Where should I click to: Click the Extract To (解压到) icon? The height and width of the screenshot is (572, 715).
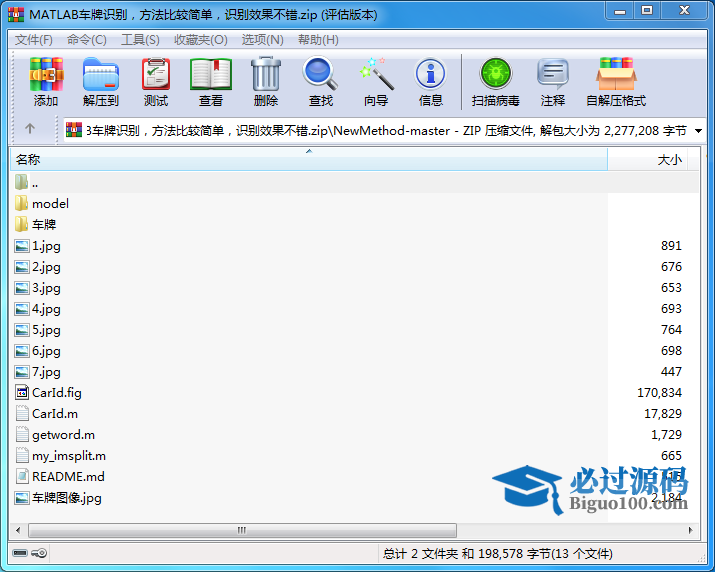(101, 74)
